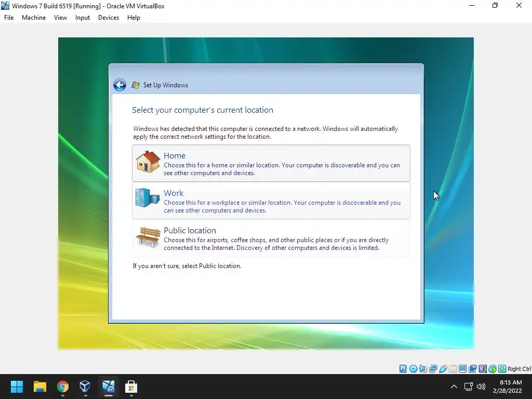
Task: Minimize the VirtualBox window
Action: [x=472, y=6]
